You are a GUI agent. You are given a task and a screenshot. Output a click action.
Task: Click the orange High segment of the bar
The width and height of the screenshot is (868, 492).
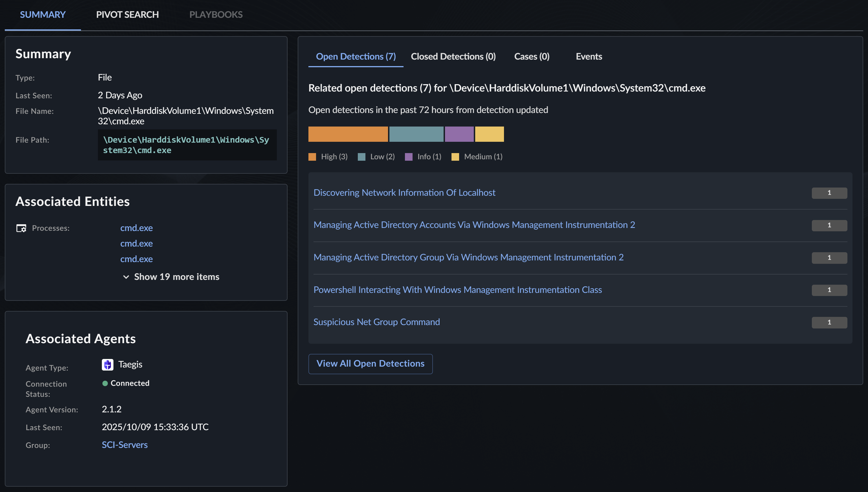tap(348, 134)
